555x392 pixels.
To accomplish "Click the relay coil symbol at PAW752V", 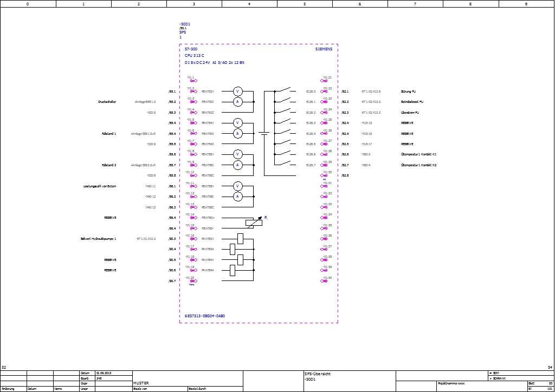I will point(240,238).
